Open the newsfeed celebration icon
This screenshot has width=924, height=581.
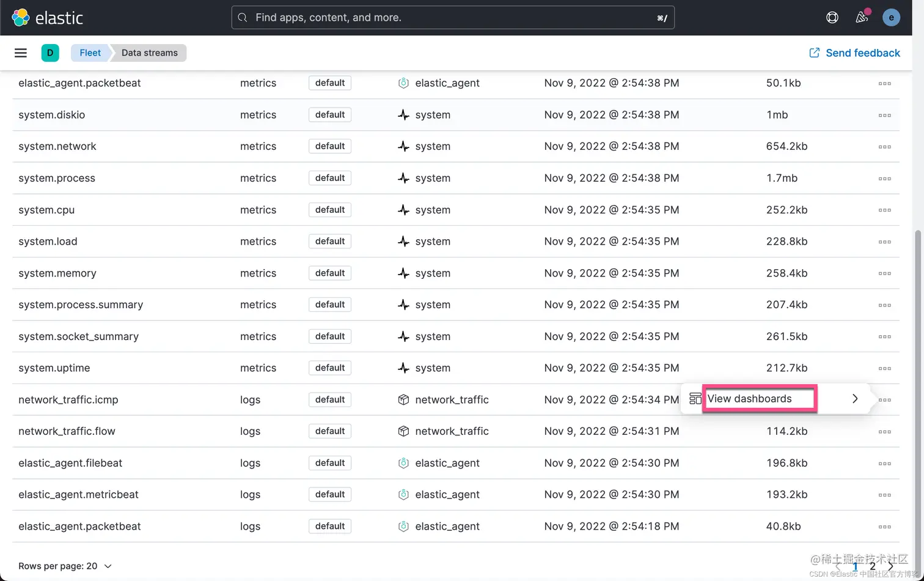click(x=862, y=17)
